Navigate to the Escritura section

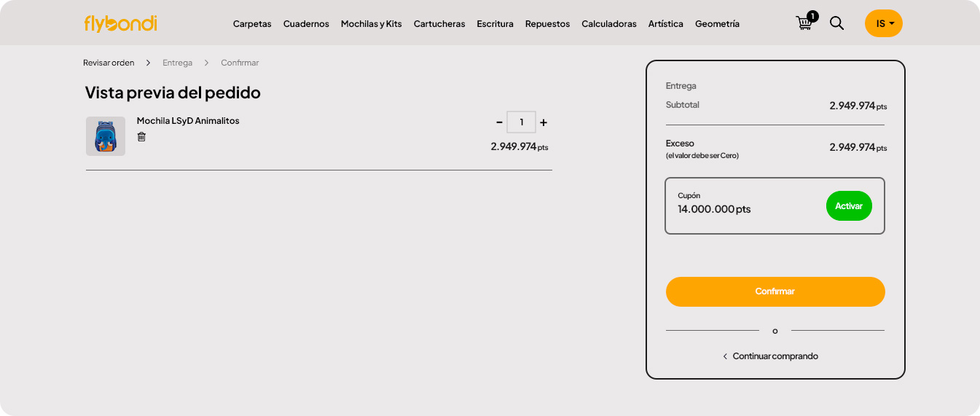[495, 24]
